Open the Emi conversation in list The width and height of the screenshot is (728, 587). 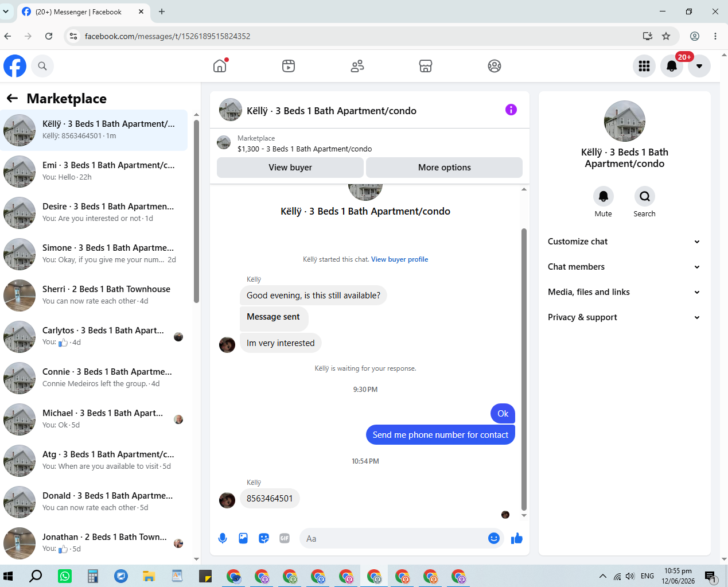tap(94, 172)
